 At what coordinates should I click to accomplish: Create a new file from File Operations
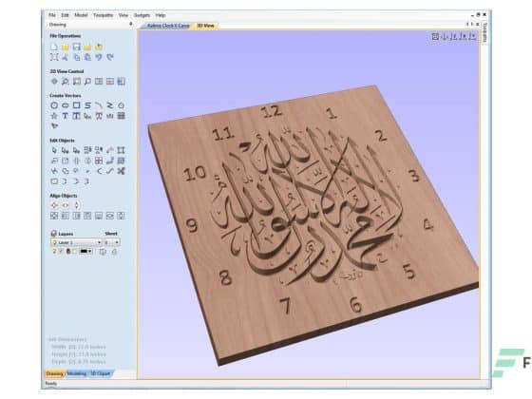point(54,47)
